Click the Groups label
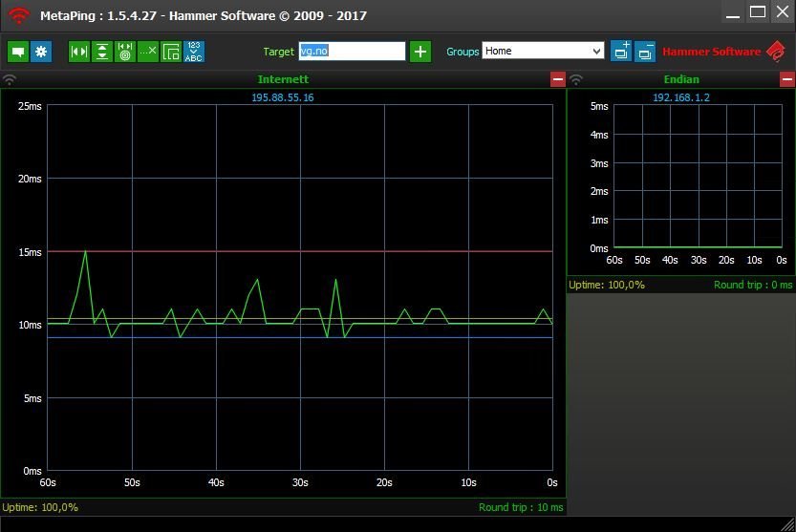This screenshot has height=532, width=796. (x=463, y=52)
